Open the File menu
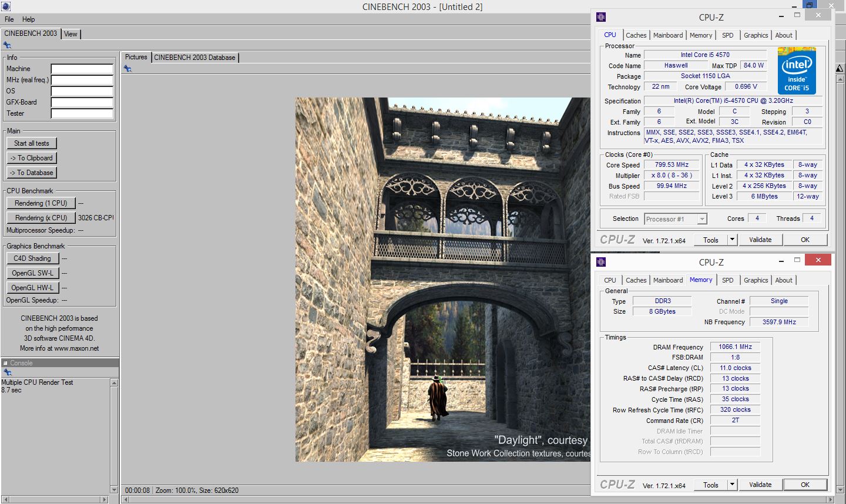 coord(9,19)
